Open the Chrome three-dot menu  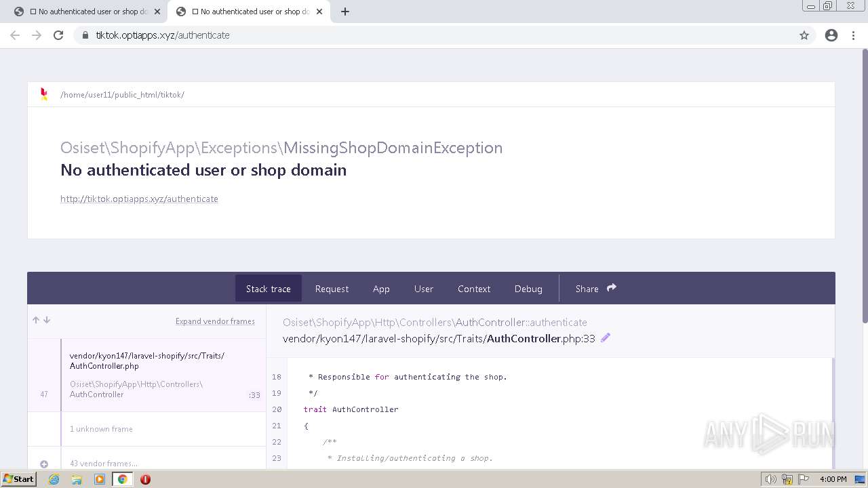point(854,35)
